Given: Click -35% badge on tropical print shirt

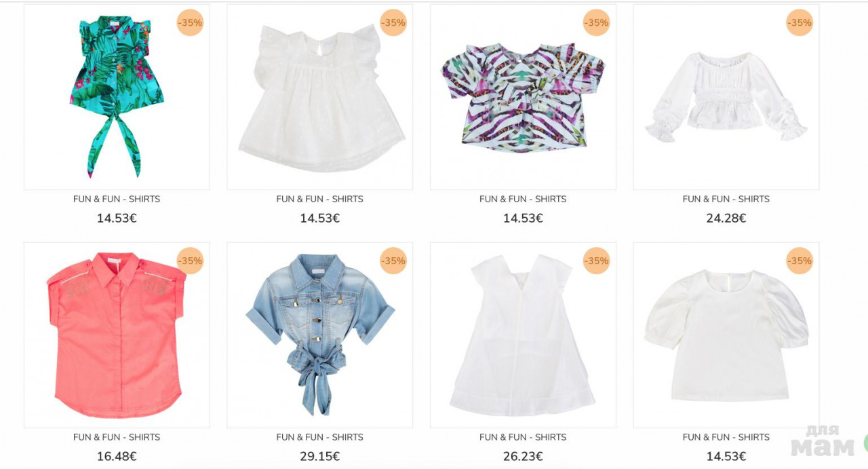Looking at the screenshot, I should pyautogui.click(x=190, y=22).
